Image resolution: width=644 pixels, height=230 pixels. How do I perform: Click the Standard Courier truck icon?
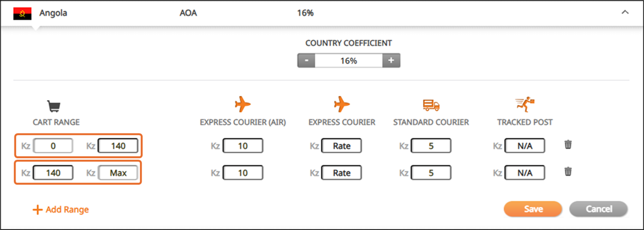click(431, 106)
